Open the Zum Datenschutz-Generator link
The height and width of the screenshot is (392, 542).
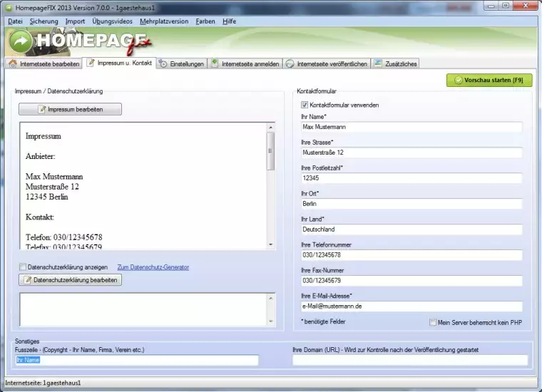click(x=153, y=267)
